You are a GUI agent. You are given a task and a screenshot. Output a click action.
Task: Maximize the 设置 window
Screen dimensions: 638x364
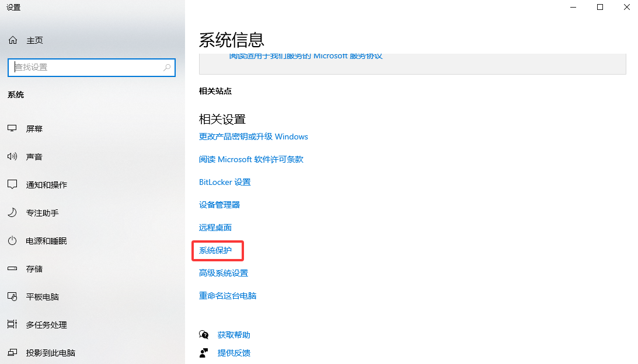click(599, 8)
